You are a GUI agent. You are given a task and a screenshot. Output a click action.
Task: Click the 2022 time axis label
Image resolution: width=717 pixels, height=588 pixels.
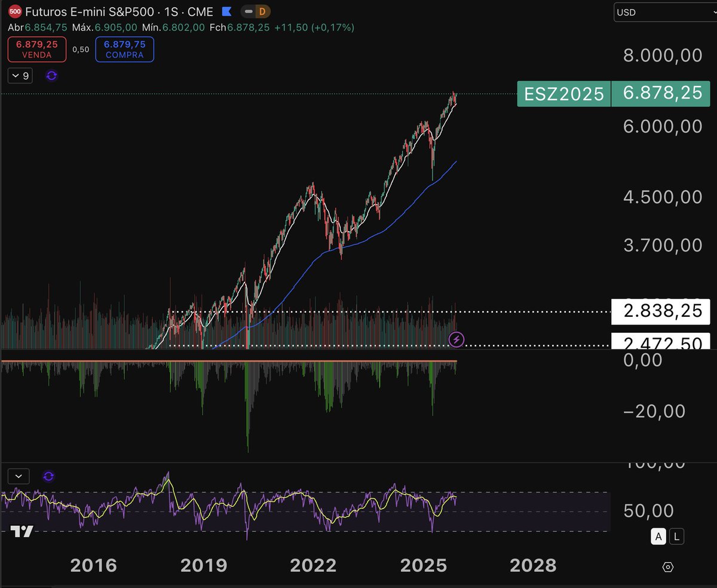[x=314, y=565]
